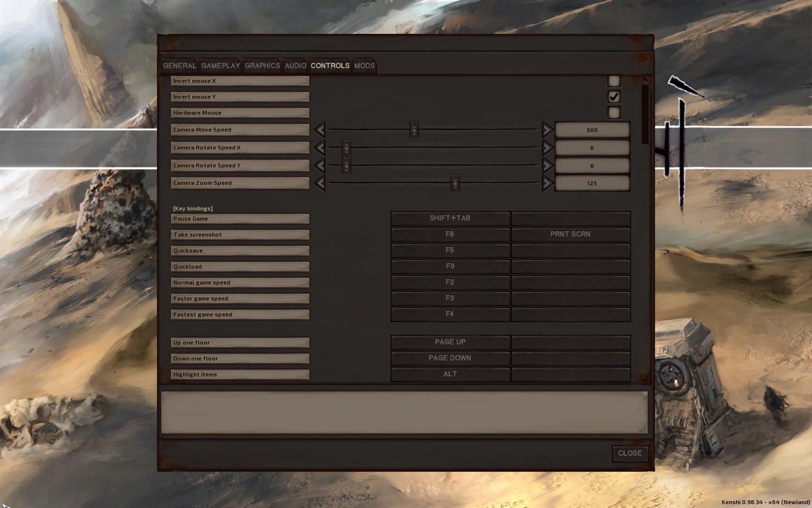Increase Camera Zoom Speed with right arrow
Viewport: 812px width, 508px height.
pyautogui.click(x=547, y=183)
